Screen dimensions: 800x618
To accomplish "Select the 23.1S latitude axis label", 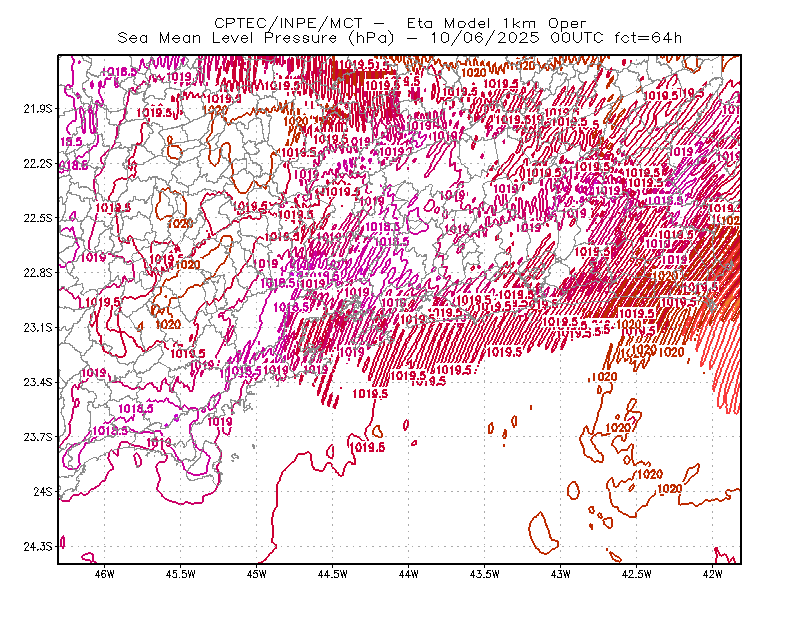I will pos(38,327).
